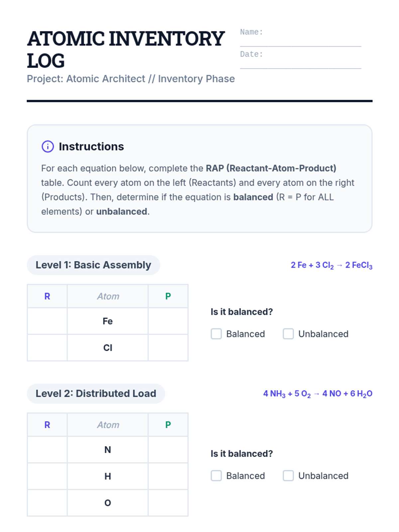Check the Unbalanced box for Level 2

(x=288, y=476)
